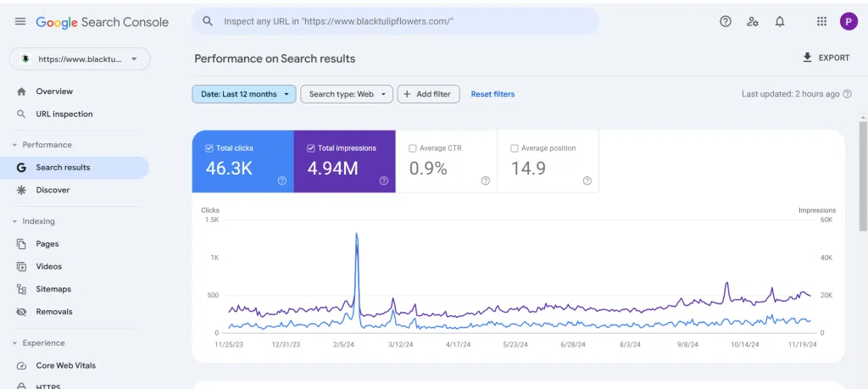The height and width of the screenshot is (389, 868).
Task: Click the URL inspection search field
Action: [x=398, y=22]
